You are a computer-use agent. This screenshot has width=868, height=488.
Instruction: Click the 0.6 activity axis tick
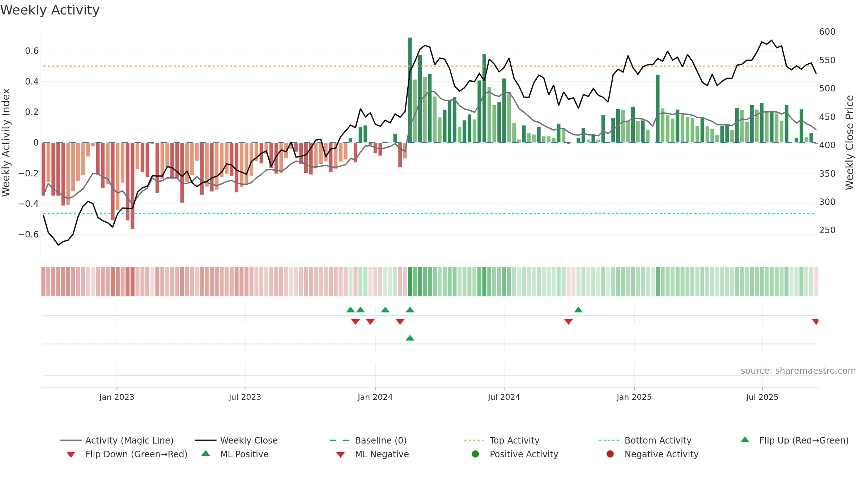coord(32,51)
